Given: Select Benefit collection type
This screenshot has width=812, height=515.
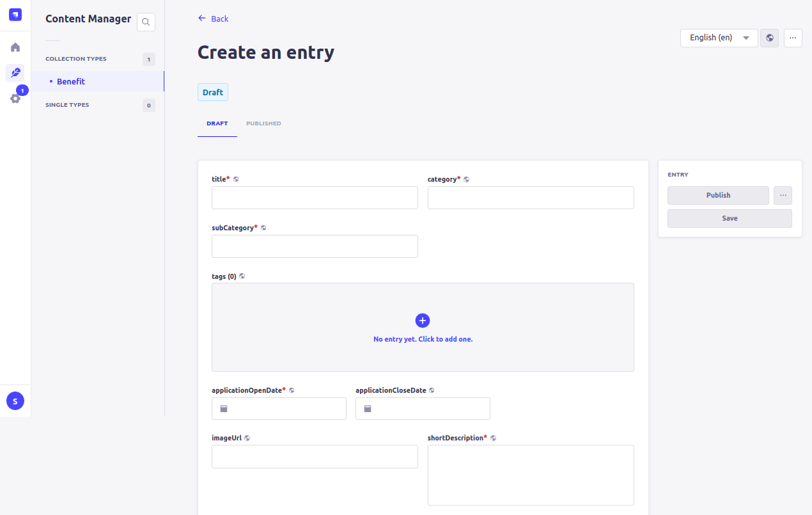Looking at the screenshot, I should [x=71, y=81].
